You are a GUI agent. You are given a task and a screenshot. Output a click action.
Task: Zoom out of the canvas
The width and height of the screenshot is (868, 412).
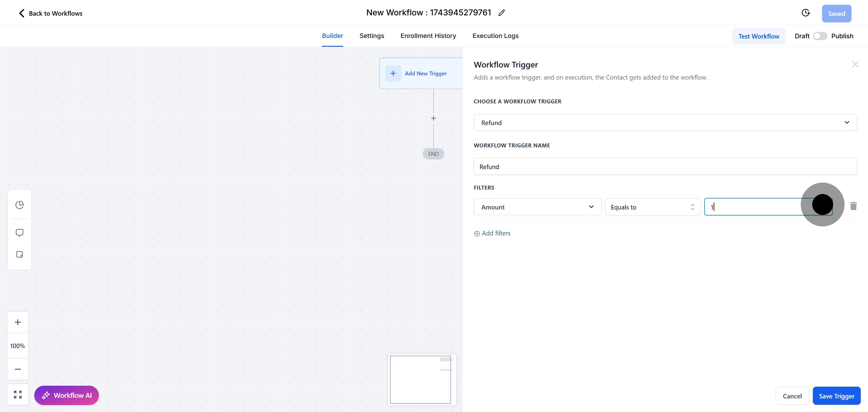click(x=18, y=369)
